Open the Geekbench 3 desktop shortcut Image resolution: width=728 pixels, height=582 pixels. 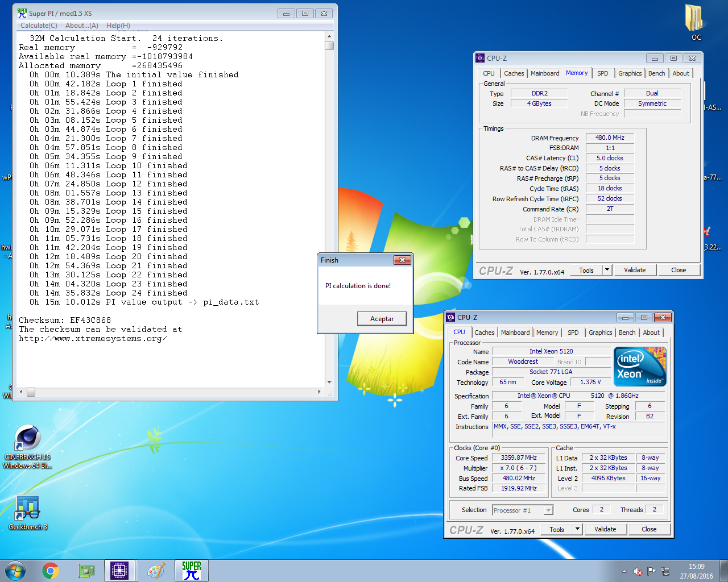27,513
